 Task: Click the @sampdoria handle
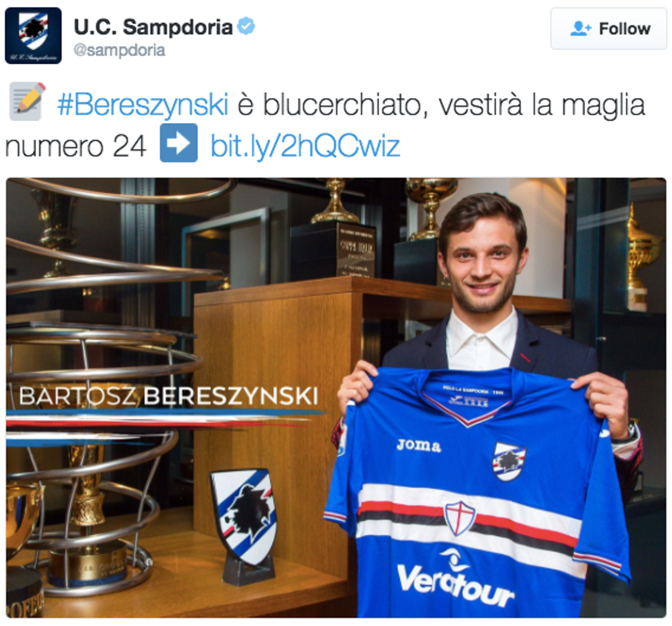(119, 50)
